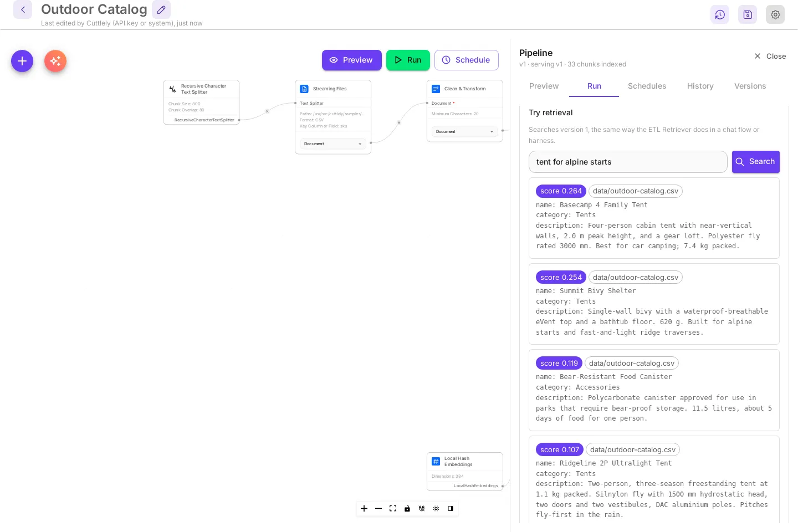Open the settings gear icon
Screen dimensions: 798x532
[x=775, y=14]
